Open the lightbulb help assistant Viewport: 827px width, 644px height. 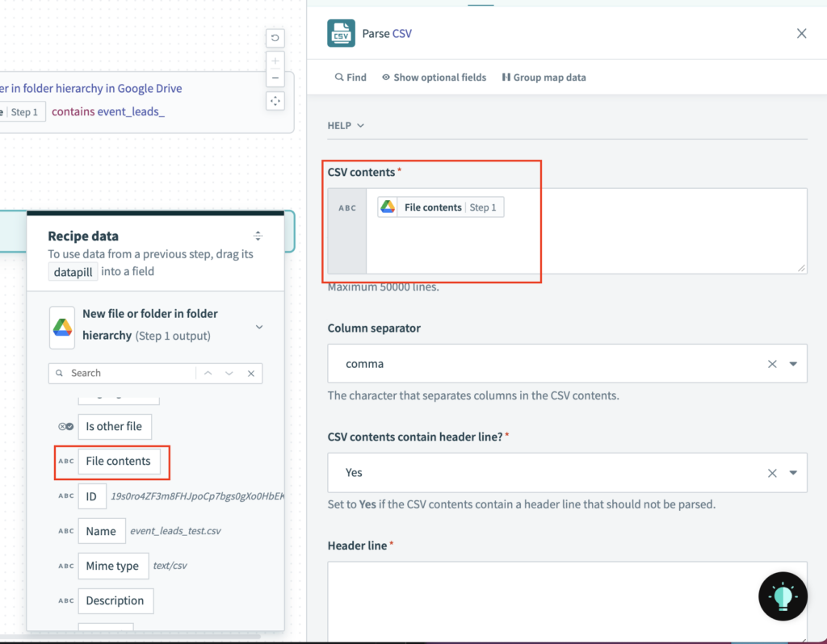point(782,596)
